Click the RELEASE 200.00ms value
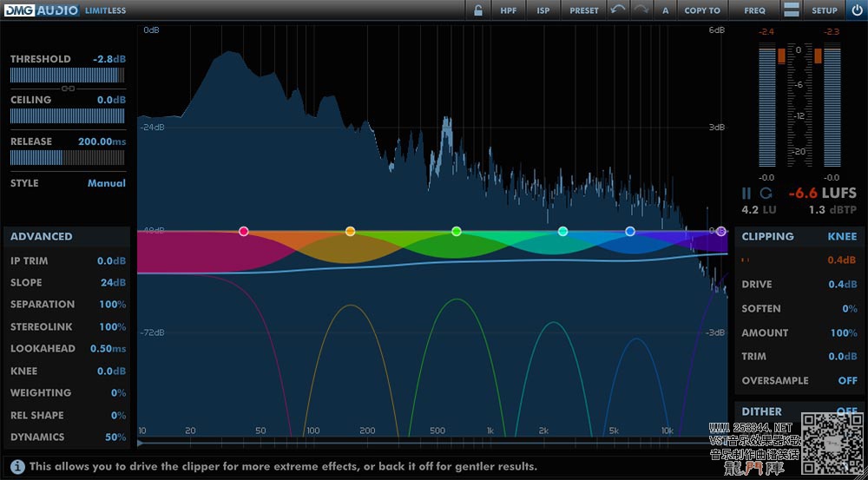Image resolution: width=868 pixels, height=480 pixels. point(102,141)
